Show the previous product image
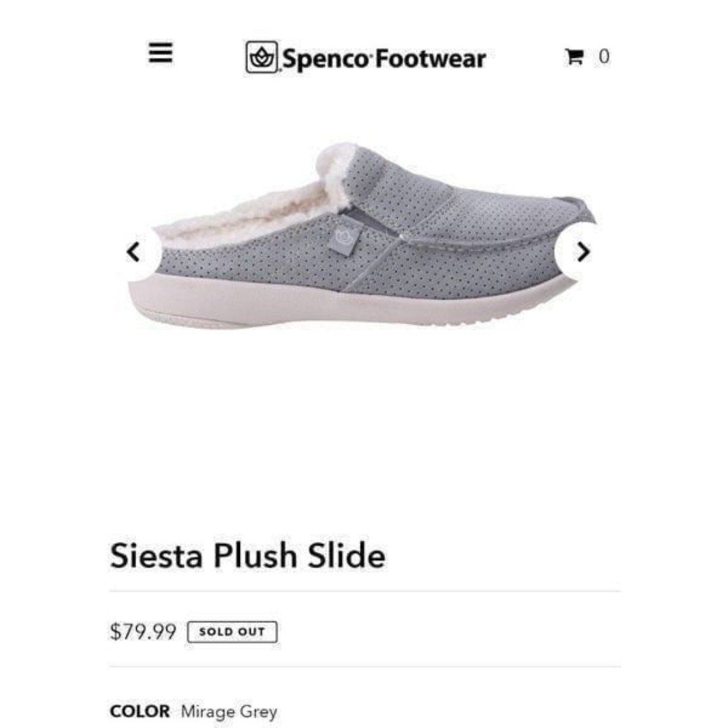 (133, 252)
